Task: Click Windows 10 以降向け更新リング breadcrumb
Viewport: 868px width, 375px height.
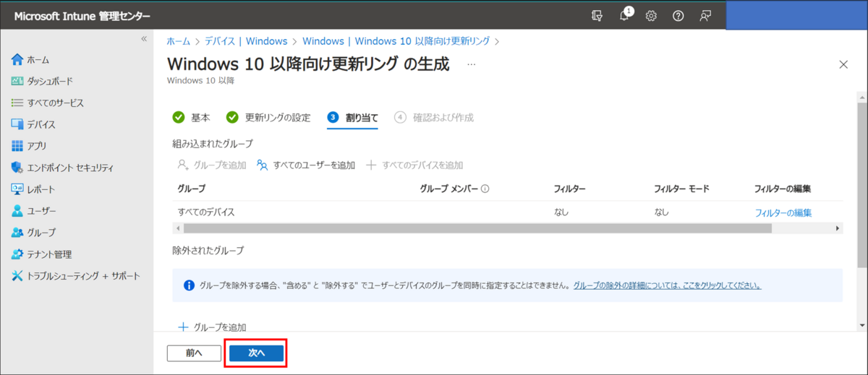Action: [396, 41]
